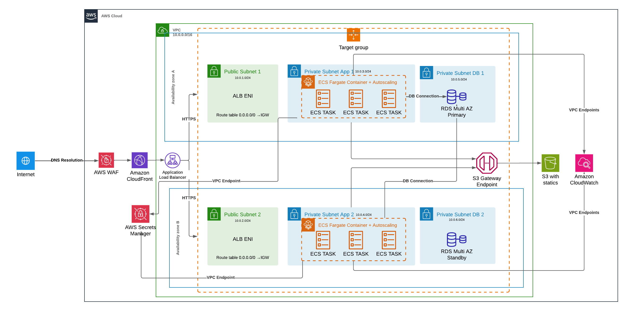644x311 pixels.
Task: Select the 10.0.5.0/24 CIDR label
Action: (x=459, y=79)
